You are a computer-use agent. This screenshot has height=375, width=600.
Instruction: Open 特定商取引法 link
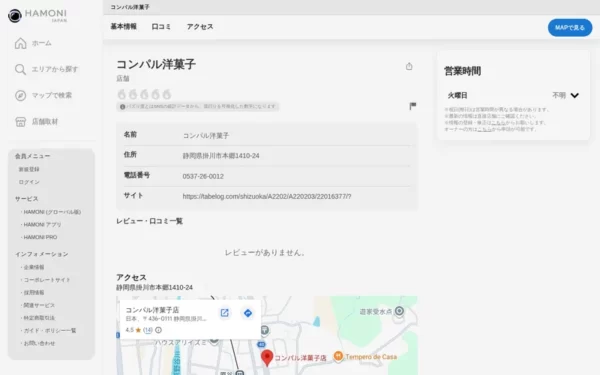tap(39, 318)
